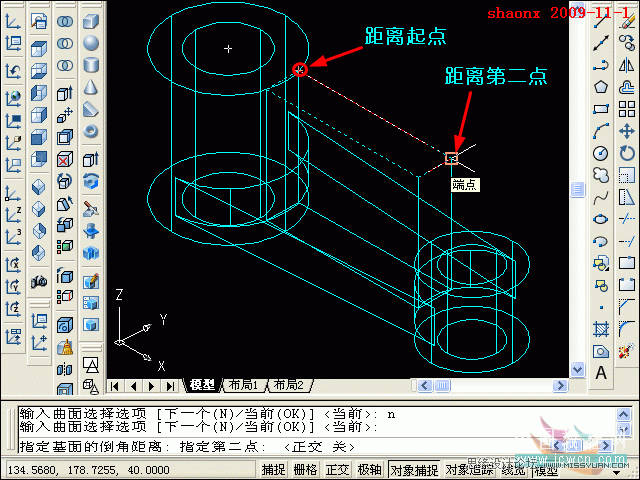Image resolution: width=640 pixels, height=480 pixels.
Task: Click vertical scrollbar down arrow of drawing area
Action: [577, 370]
